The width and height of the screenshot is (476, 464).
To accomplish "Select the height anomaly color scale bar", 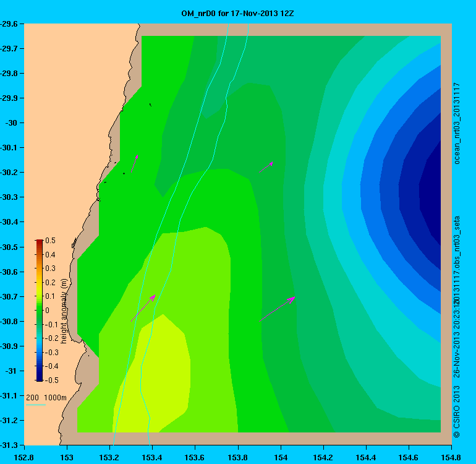I will [40, 310].
